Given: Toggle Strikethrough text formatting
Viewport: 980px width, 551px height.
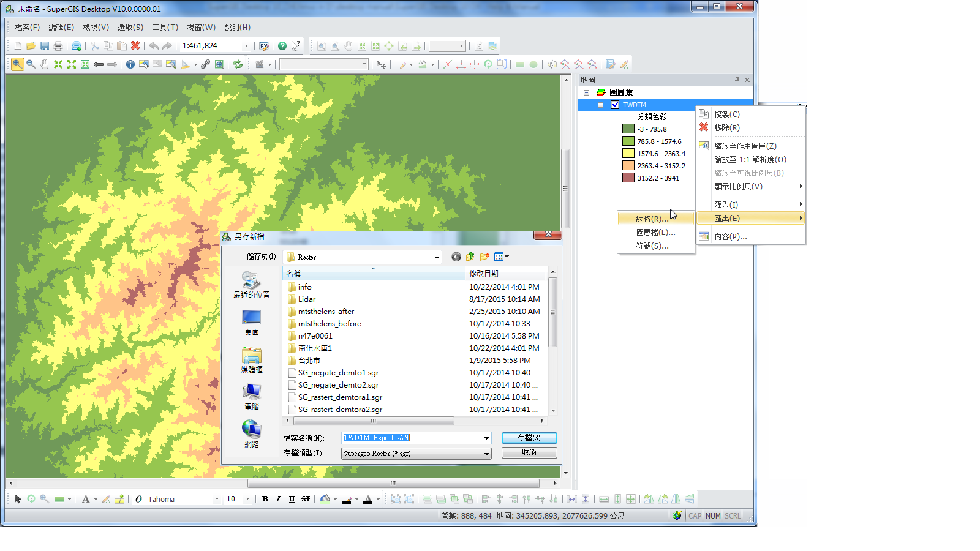Looking at the screenshot, I should [x=306, y=499].
